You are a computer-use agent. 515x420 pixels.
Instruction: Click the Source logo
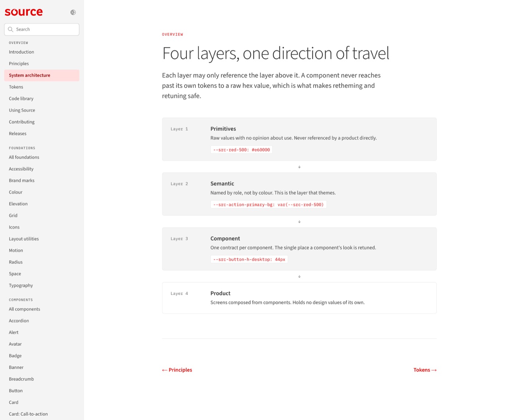(24, 12)
